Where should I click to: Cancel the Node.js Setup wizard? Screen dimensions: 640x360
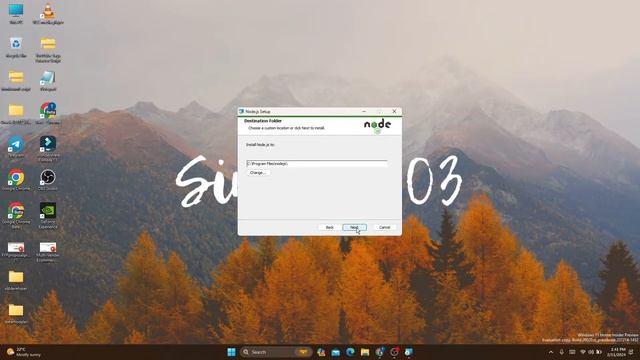coord(384,227)
